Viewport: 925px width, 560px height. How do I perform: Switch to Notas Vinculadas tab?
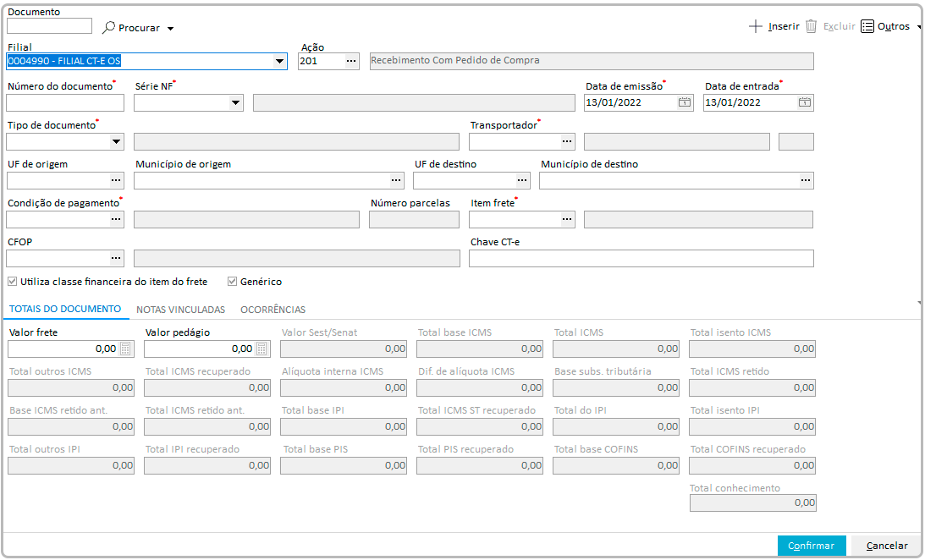[180, 310]
